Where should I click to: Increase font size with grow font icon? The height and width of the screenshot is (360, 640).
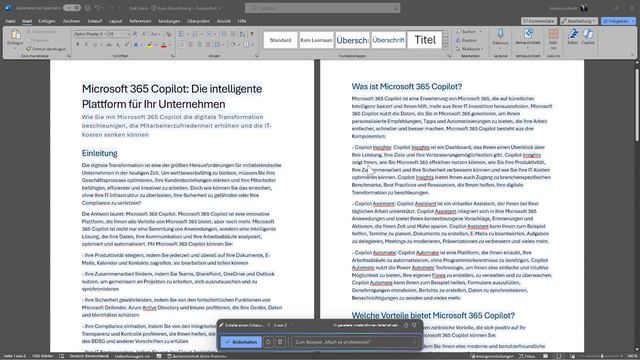(135, 34)
